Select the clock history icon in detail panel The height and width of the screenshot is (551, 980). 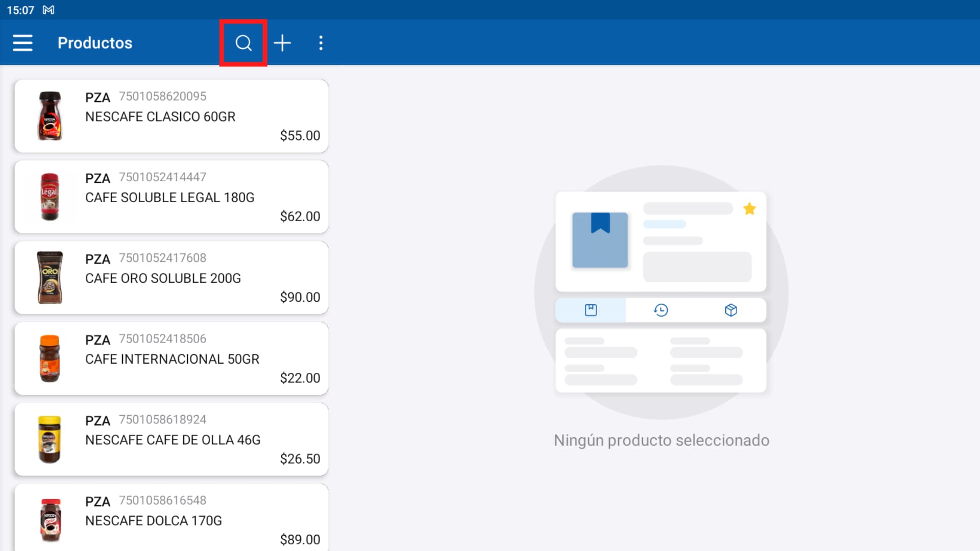[660, 310]
